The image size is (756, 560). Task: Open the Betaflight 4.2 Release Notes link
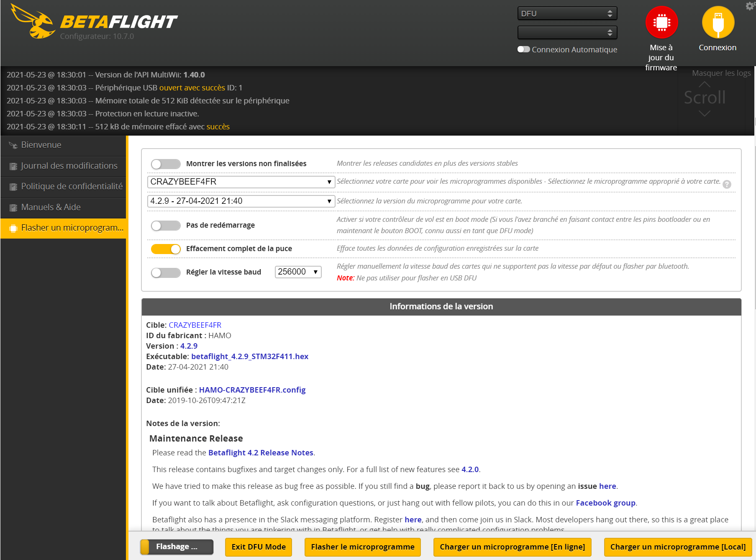click(x=261, y=452)
